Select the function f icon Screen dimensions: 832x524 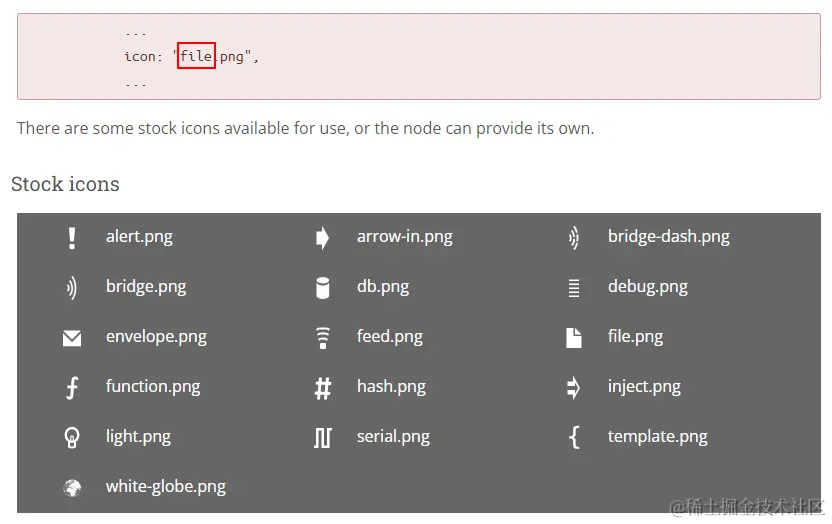pos(72,388)
